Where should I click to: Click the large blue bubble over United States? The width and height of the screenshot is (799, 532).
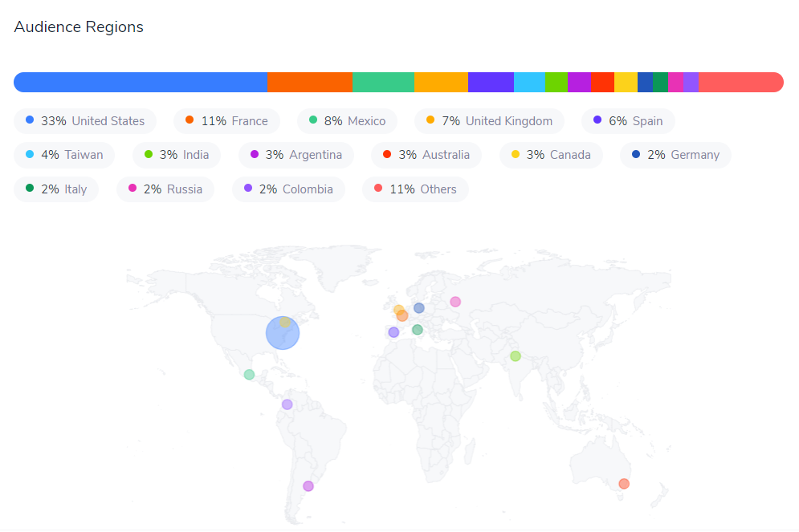(283, 333)
